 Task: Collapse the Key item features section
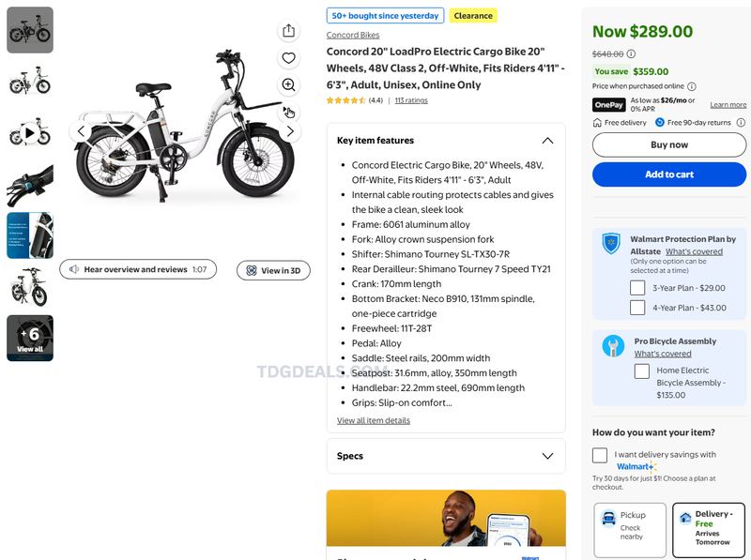tap(547, 141)
